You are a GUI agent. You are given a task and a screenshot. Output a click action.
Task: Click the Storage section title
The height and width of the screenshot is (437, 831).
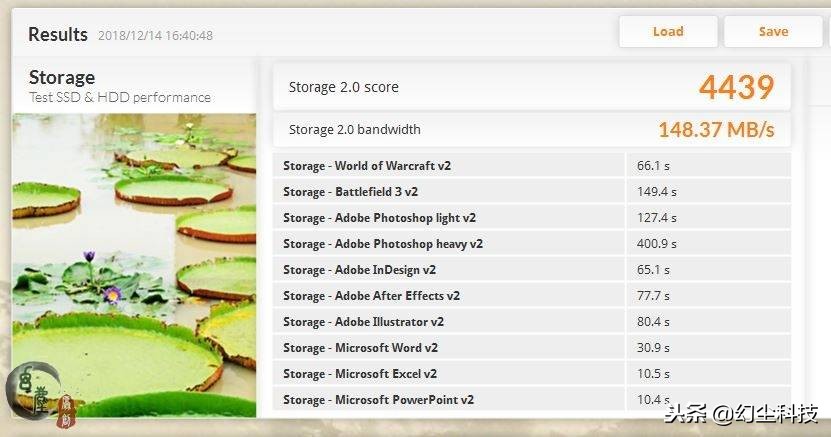tap(62, 78)
